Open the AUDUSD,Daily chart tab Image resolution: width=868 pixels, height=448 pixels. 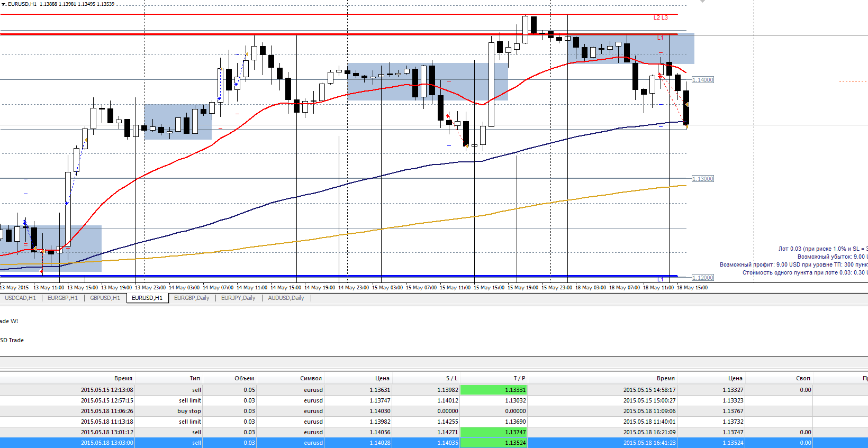286,298
